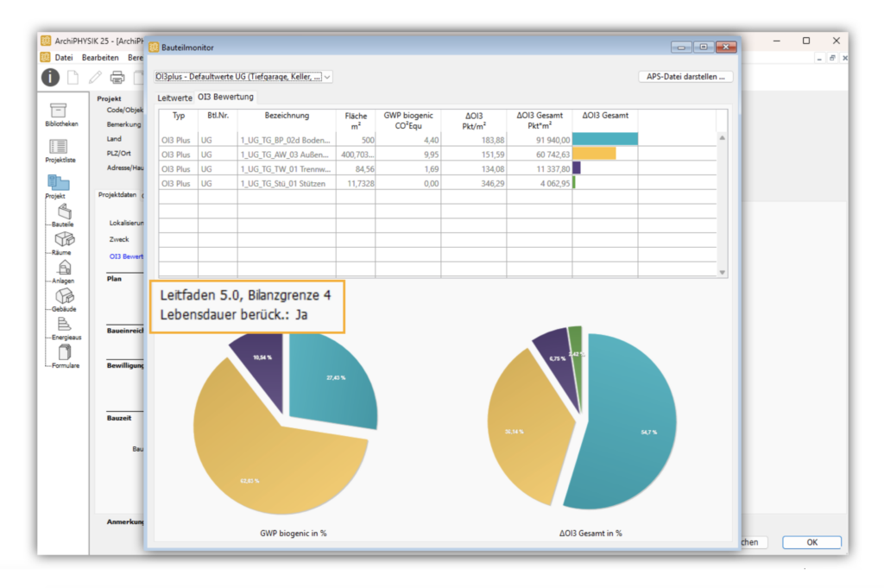Open Bauteile in the sidebar tree

point(63,216)
